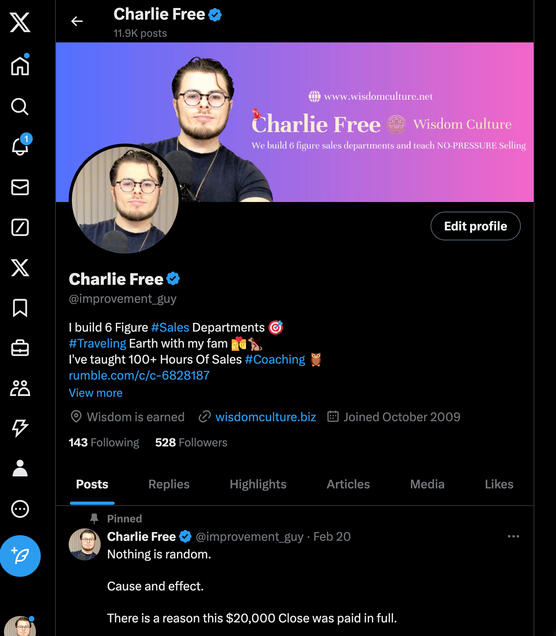The width and height of the screenshot is (556, 636).
Task: Open the circular profile picture
Action: (x=125, y=200)
